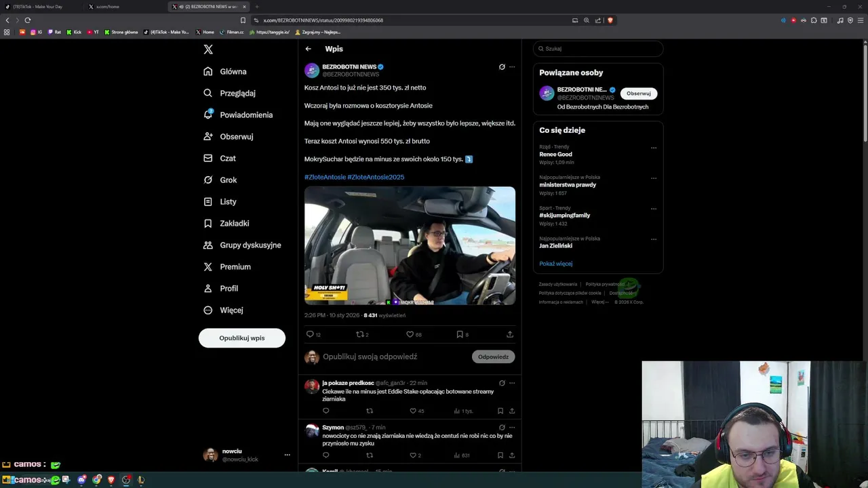Screen dimensions: 868x488
Task: Open Przeglądaj explore page
Action: point(229,93)
